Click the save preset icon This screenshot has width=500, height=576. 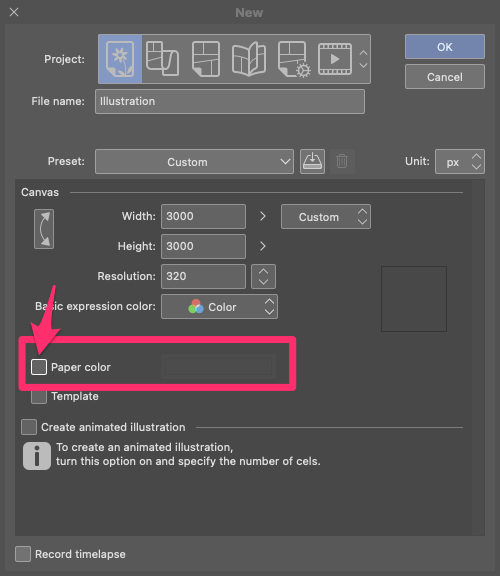point(312,161)
